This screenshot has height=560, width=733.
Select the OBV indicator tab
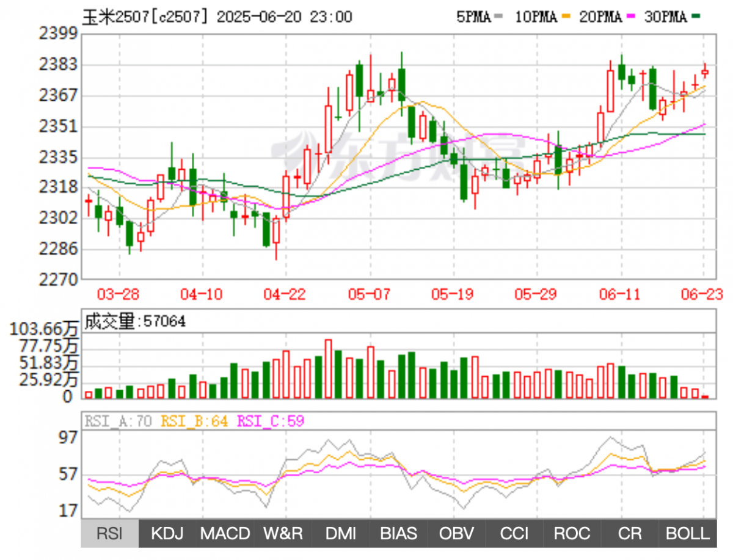[x=456, y=534]
